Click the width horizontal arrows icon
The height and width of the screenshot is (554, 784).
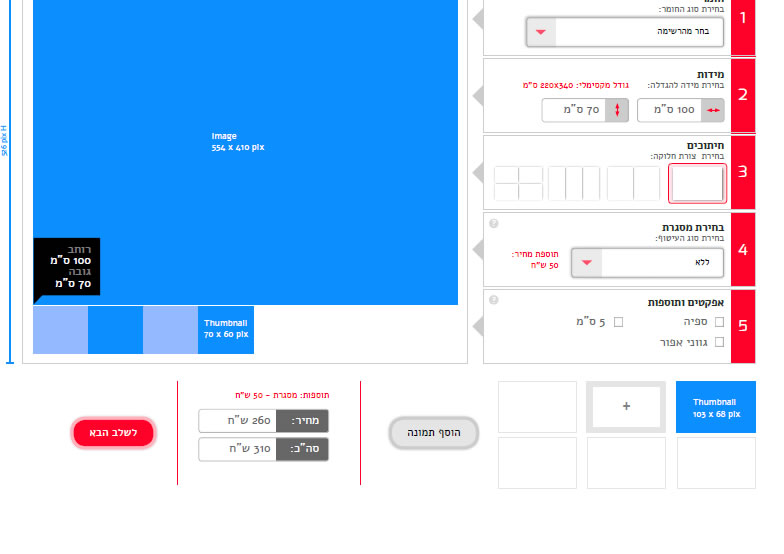(x=712, y=110)
